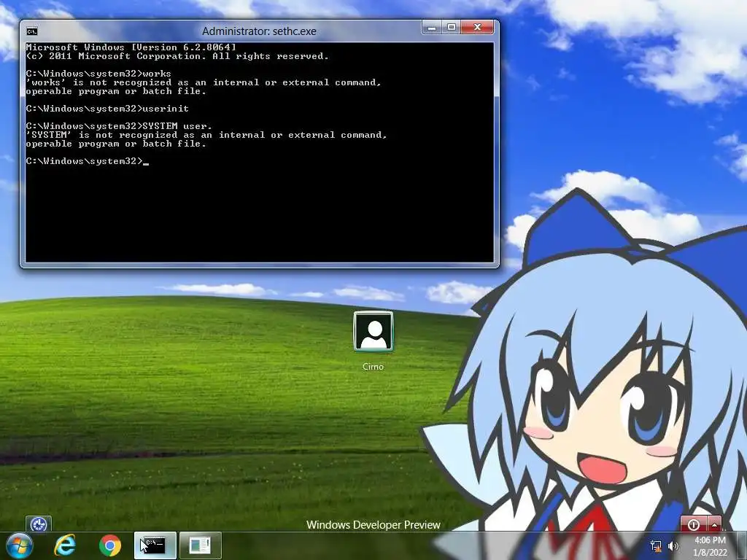Click the 'userinit' command line
Image resolution: width=747 pixels, height=560 pixels.
(107, 109)
